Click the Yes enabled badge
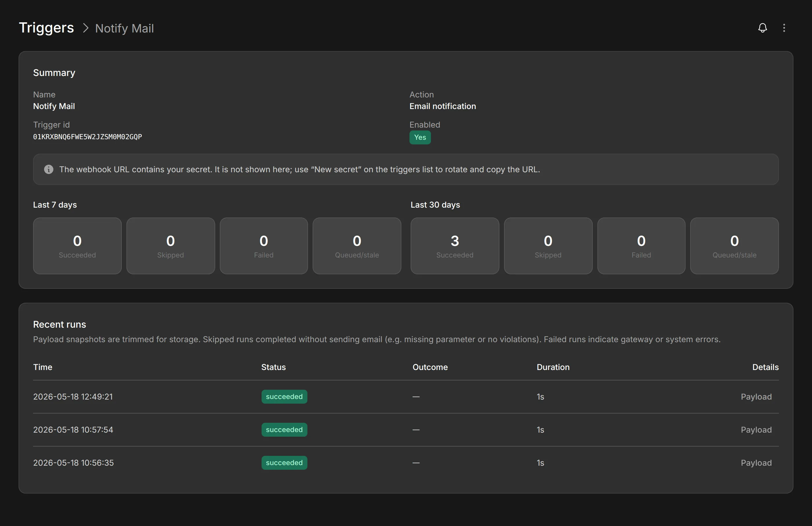 pos(420,137)
